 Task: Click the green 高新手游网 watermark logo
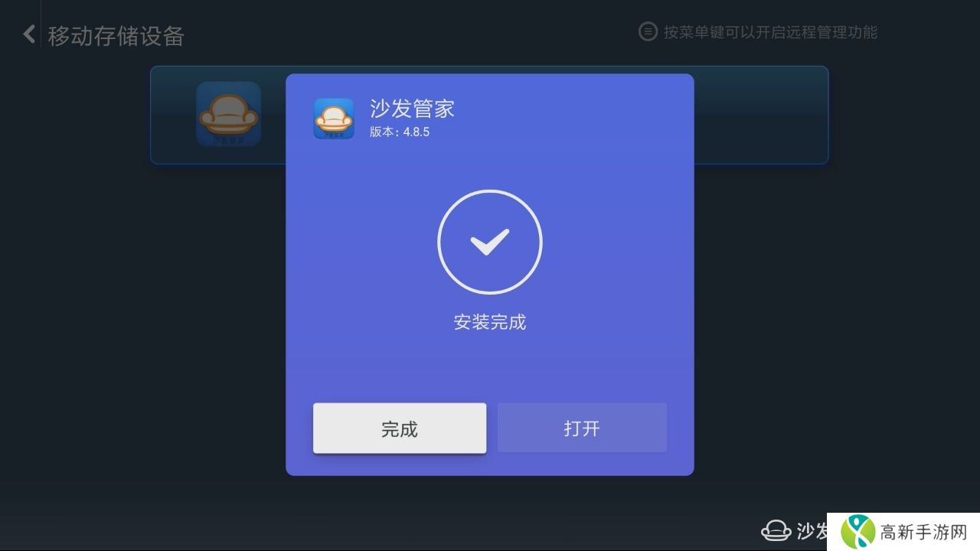coord(857,532)
